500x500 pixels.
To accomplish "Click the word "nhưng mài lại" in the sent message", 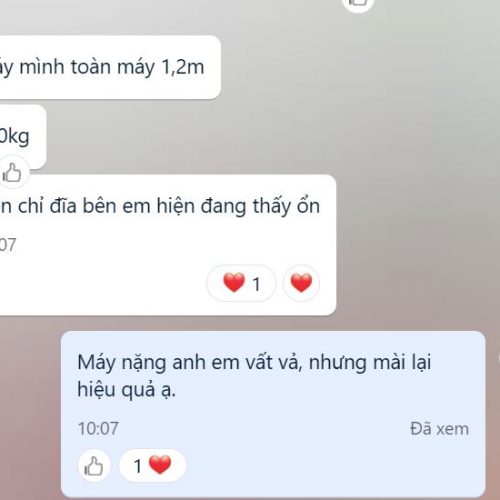I will click(x=370, y=363).
